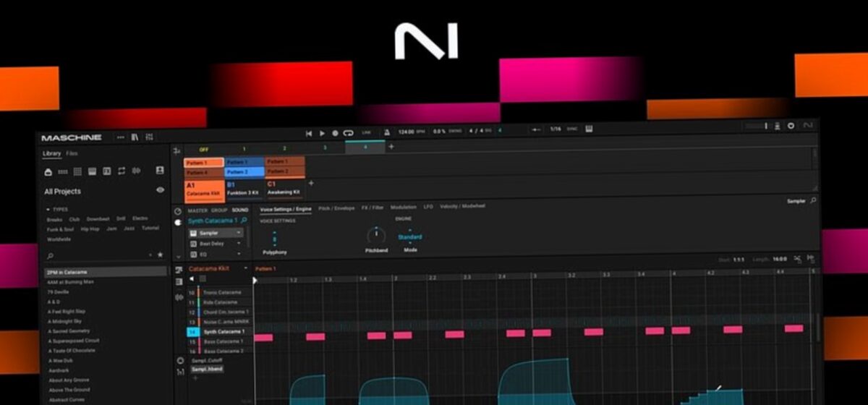Filter by the Tutorial tag
868x405 pixels.
(x=150, y=228)
